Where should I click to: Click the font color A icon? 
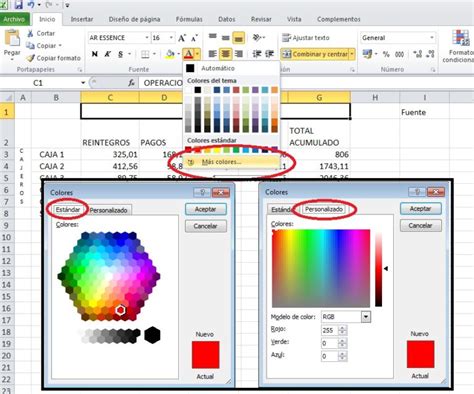coord(188,54)
